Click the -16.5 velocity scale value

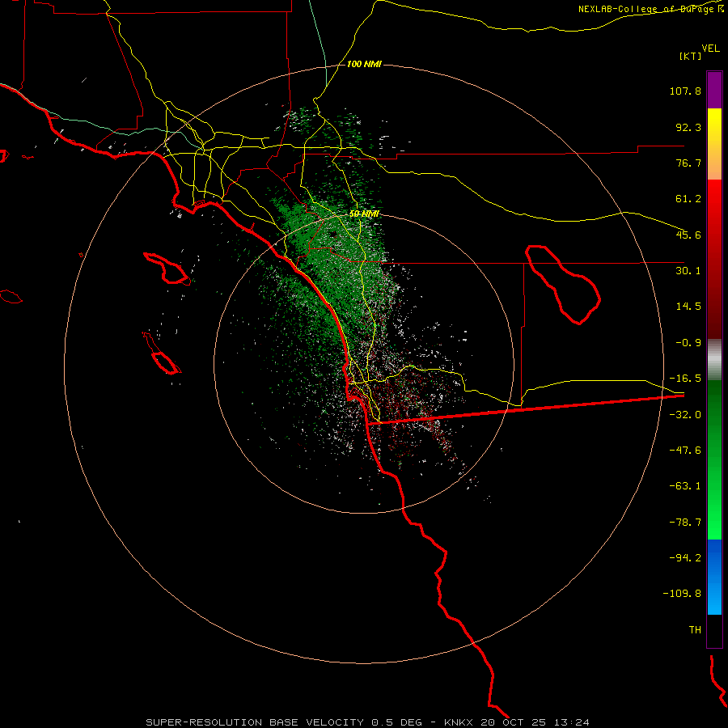685,379
